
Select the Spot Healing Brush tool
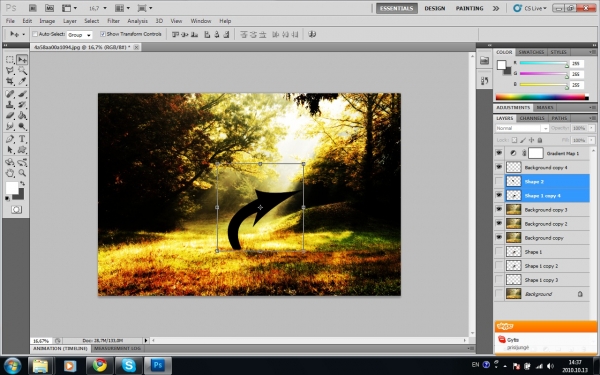[x=10, y=94]
